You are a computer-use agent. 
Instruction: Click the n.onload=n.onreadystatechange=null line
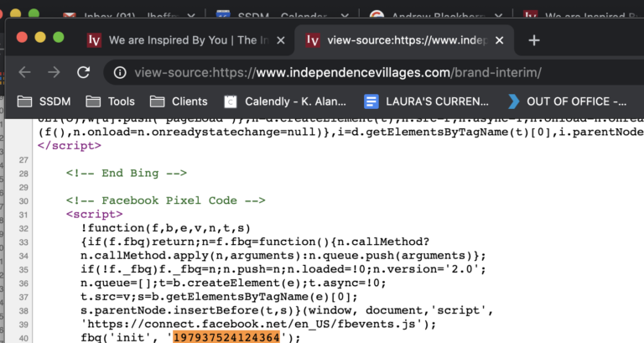click(x=340, y=132)
